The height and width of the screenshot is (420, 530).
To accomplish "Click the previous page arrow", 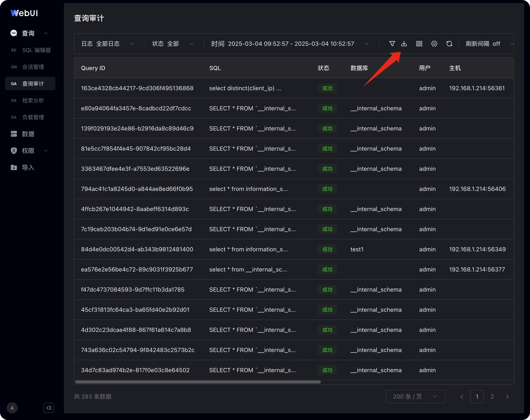I will pyautogui.click(x=462, y=397).
